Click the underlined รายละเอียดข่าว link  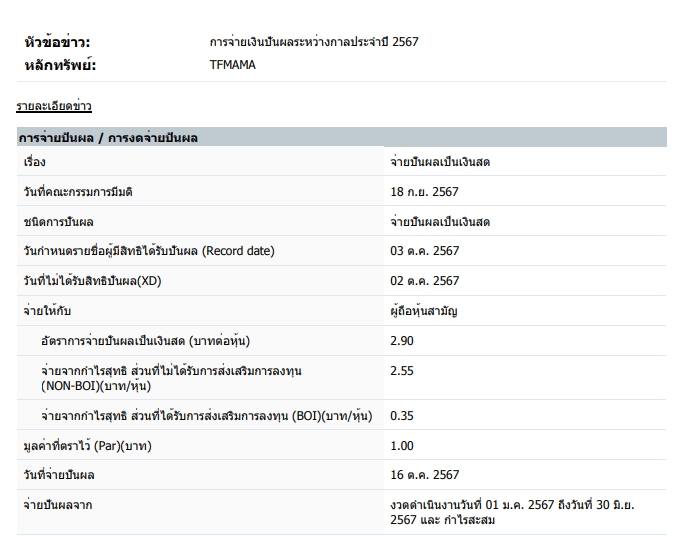(54, 106)
